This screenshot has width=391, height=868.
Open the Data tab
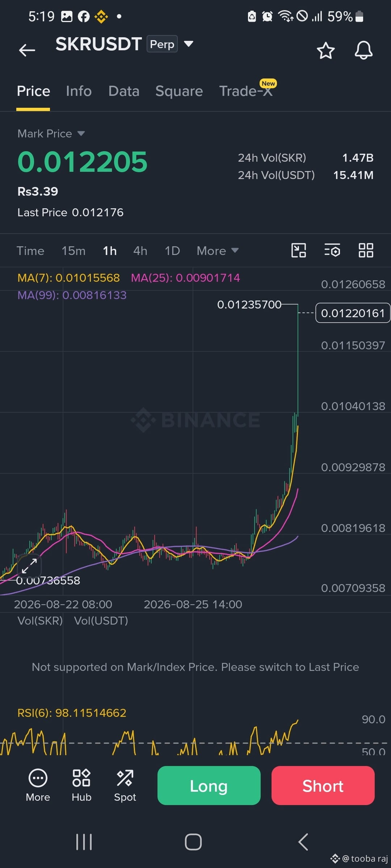(x=124, y=91)
